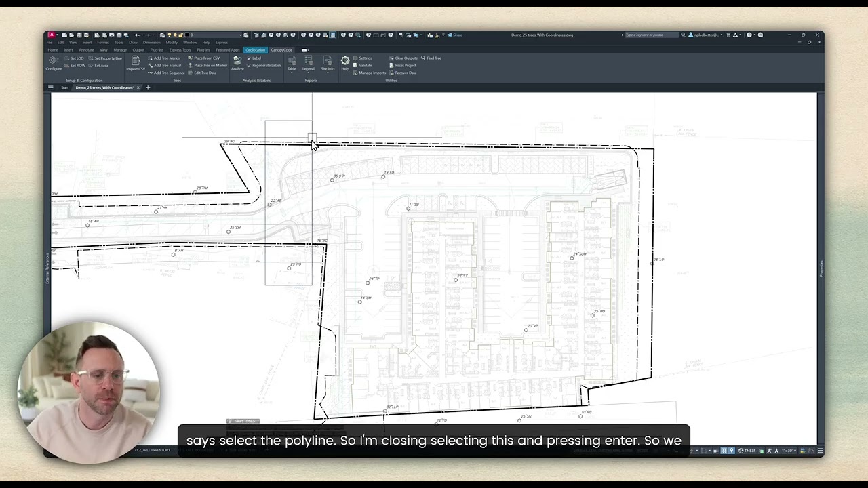The height and width of the screenshot is (488, 868).
Task: Switch to the Featured Apps ribbon tab
Action: [x=228, y=49]
